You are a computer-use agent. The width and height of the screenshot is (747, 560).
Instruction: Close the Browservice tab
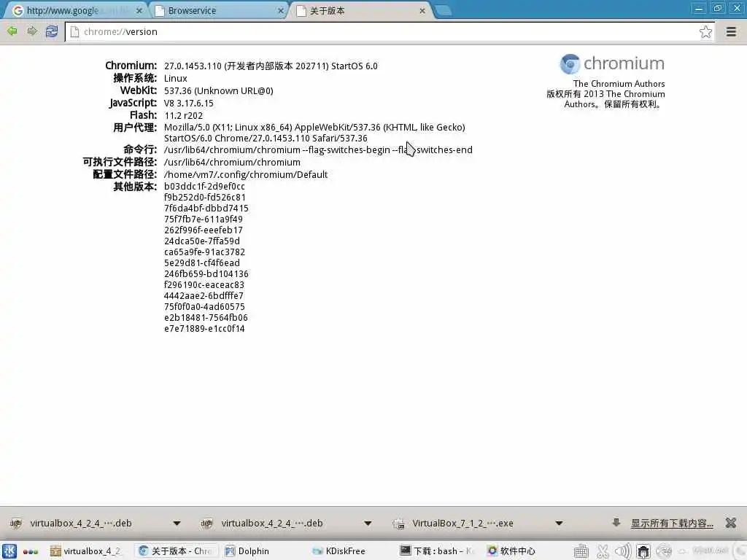[x=281, y=10]
